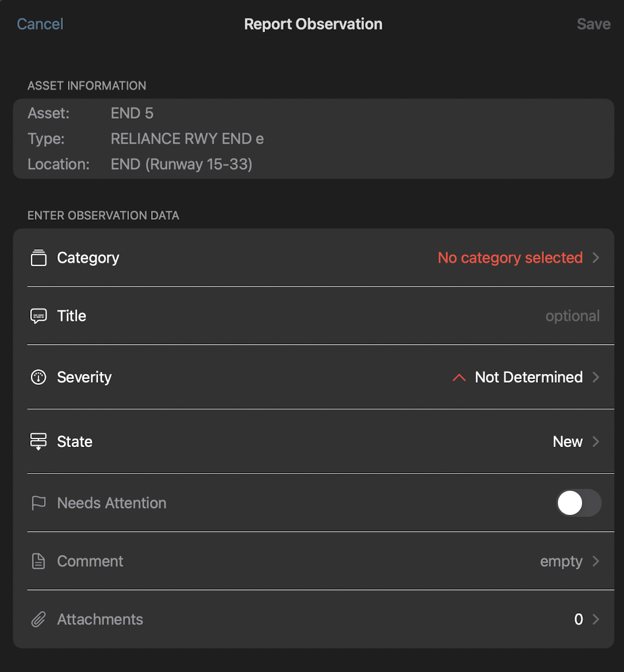Click the red severity caret icon

(x=459, y=378)
